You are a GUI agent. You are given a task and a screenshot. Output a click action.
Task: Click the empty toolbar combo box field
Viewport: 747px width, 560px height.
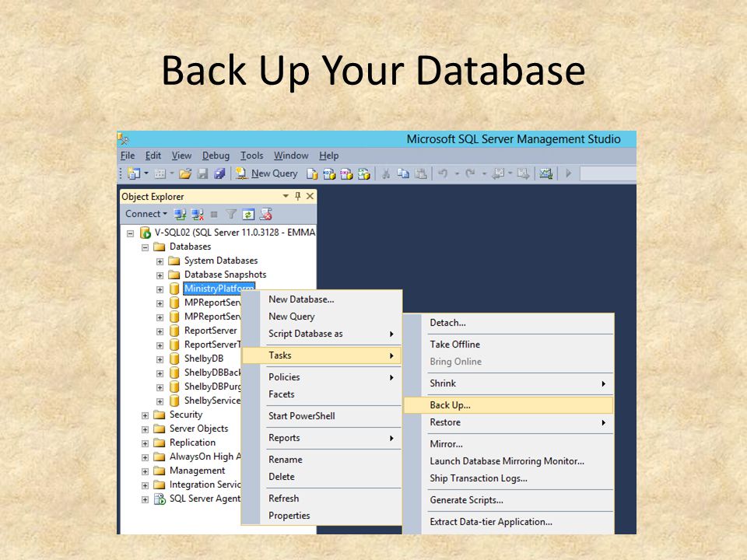coord(608,173)
